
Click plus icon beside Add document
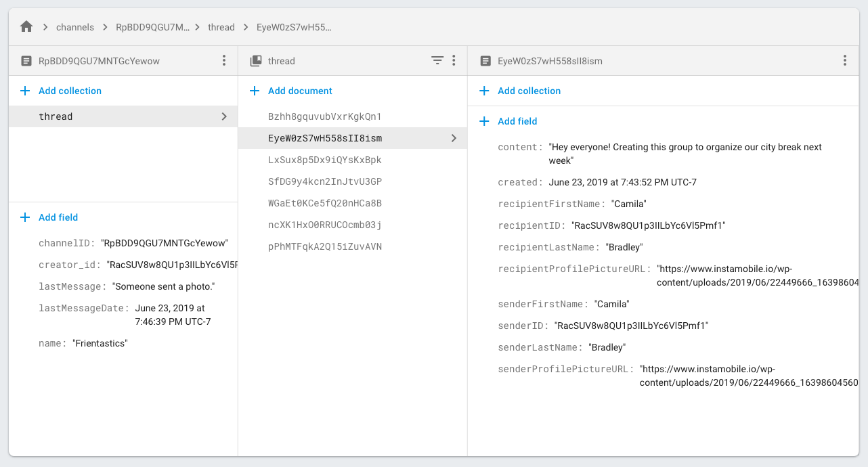(255, 91)
